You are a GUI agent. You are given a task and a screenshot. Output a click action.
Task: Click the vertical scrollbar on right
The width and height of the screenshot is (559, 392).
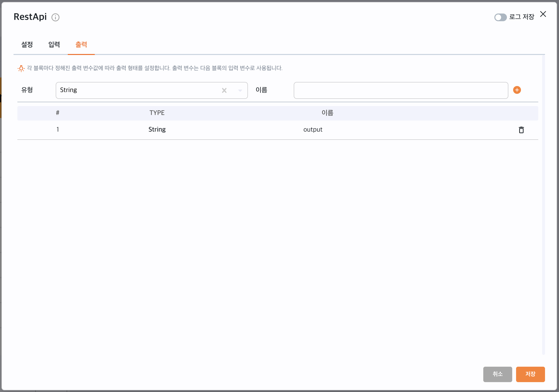(x=543, y=204)
